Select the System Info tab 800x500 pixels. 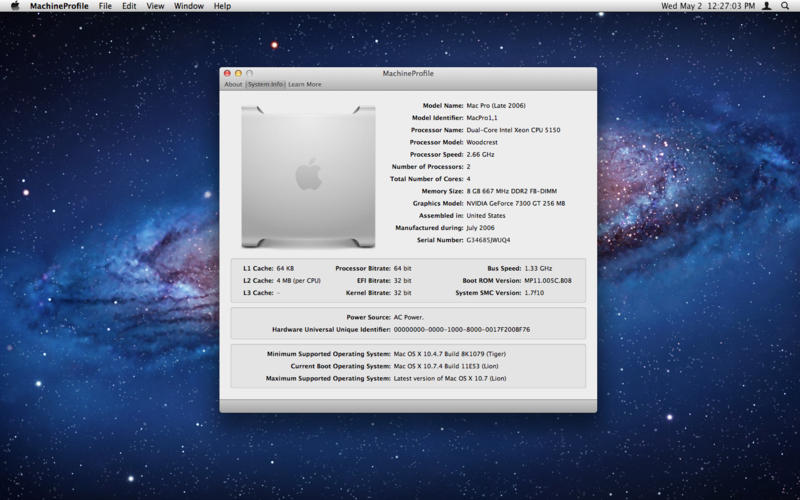(266, 85)
